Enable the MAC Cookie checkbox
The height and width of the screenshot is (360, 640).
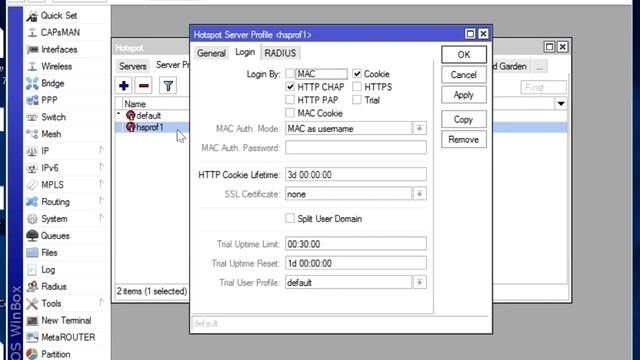coord(290,113)
